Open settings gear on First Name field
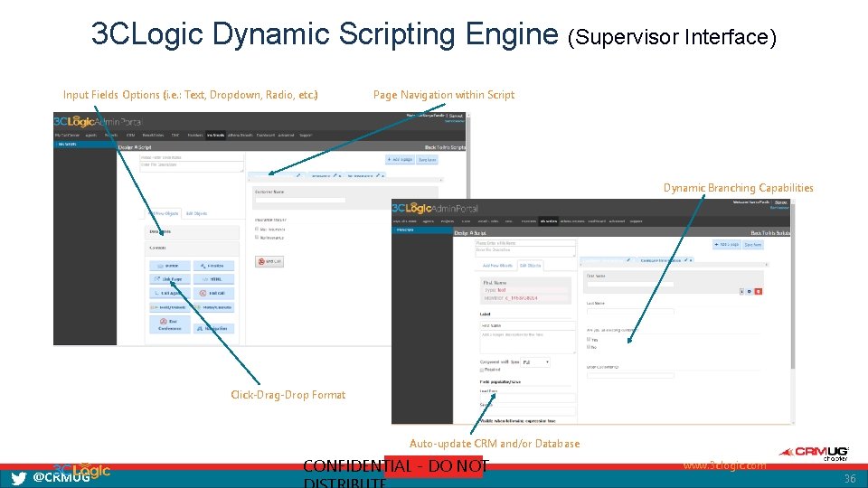868x488 pixels. tap(749, 292)
